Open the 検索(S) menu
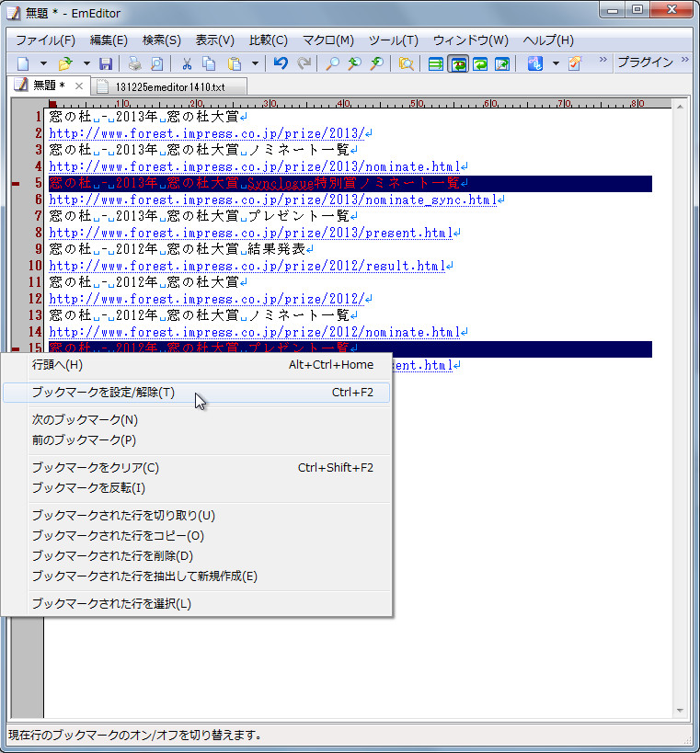This screenshot has width=700, height=753. click(161, 40)
